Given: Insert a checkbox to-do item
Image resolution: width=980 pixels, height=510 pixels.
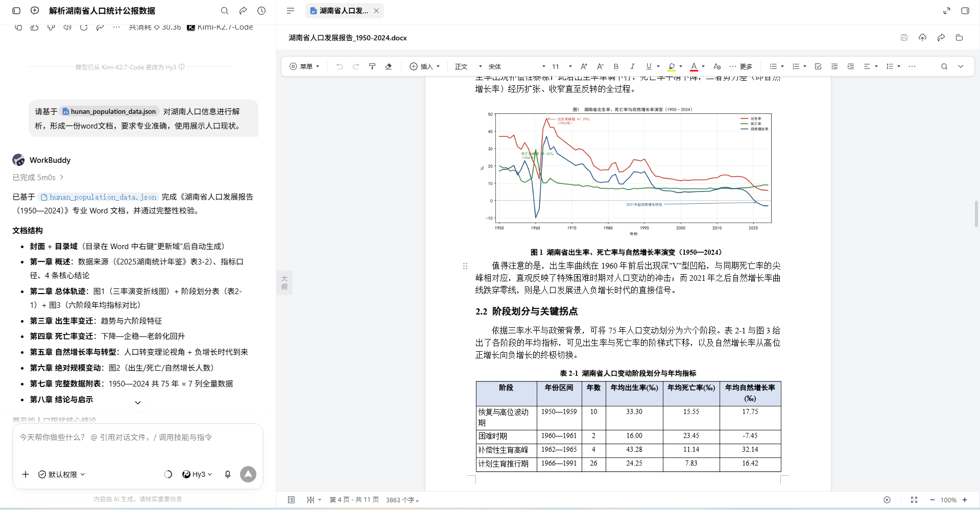Looking at the screenshot, I should click(x=818, y=66).
